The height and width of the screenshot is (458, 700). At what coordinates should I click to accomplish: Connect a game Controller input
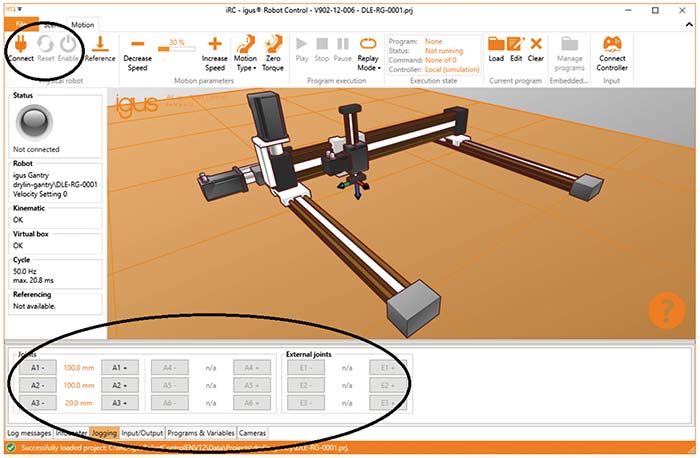pos(612,54)
